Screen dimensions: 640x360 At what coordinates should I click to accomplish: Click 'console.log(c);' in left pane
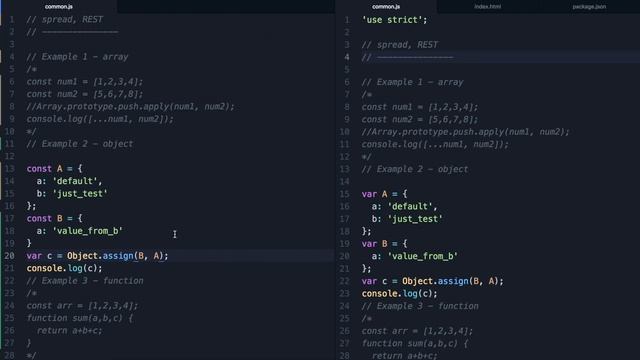[x=64, y=268]
